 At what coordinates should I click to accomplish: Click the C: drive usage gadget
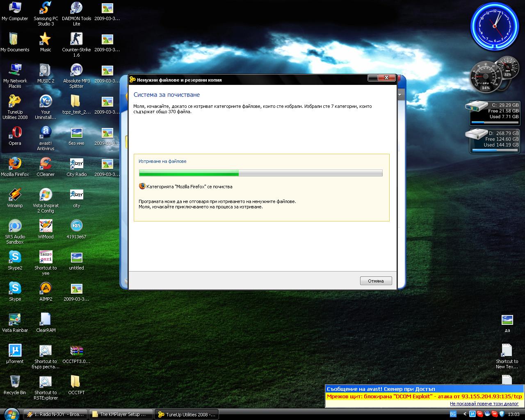coord(494,113)
